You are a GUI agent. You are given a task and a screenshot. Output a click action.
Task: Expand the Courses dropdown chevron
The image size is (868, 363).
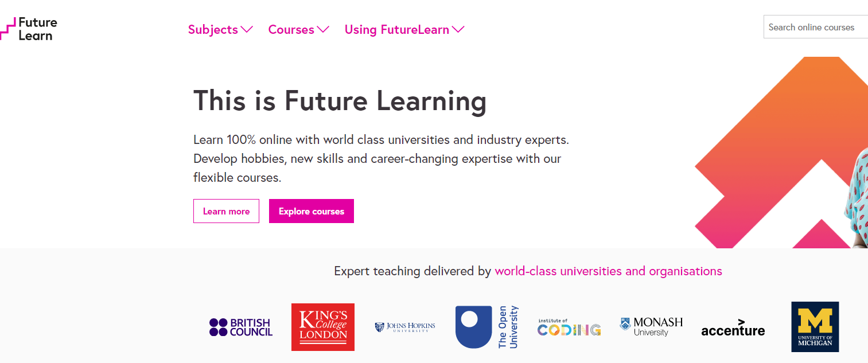323,29
